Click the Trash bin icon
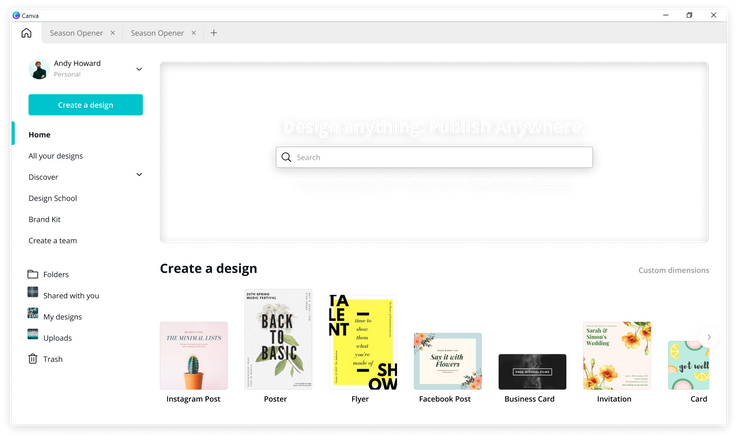738x438 pixels. [32, 359]
